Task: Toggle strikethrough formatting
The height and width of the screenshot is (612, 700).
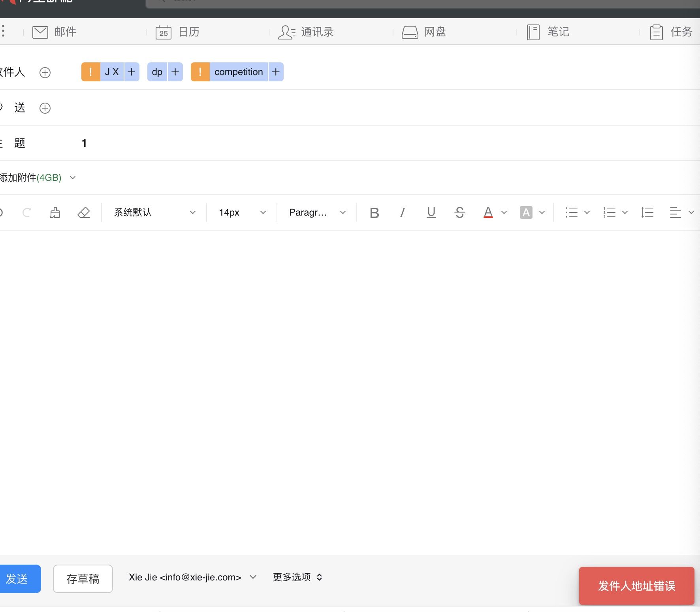Action: tap(459, 213)
